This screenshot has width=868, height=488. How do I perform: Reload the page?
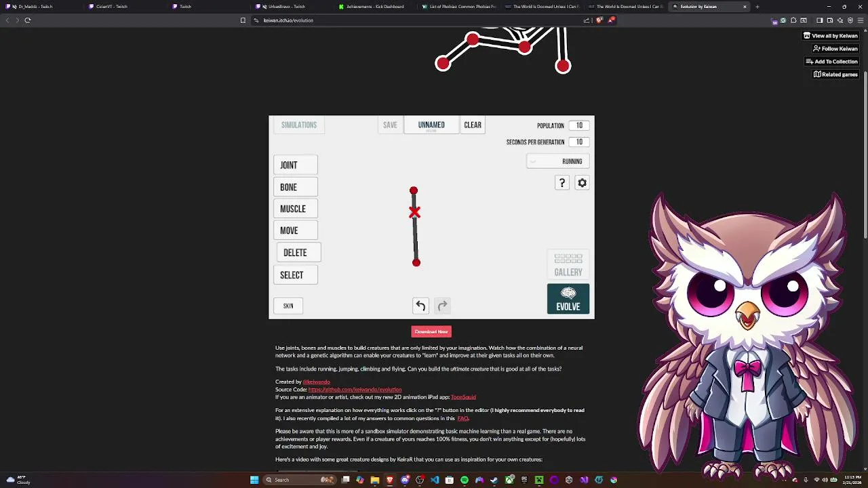[x=28, y=20]
